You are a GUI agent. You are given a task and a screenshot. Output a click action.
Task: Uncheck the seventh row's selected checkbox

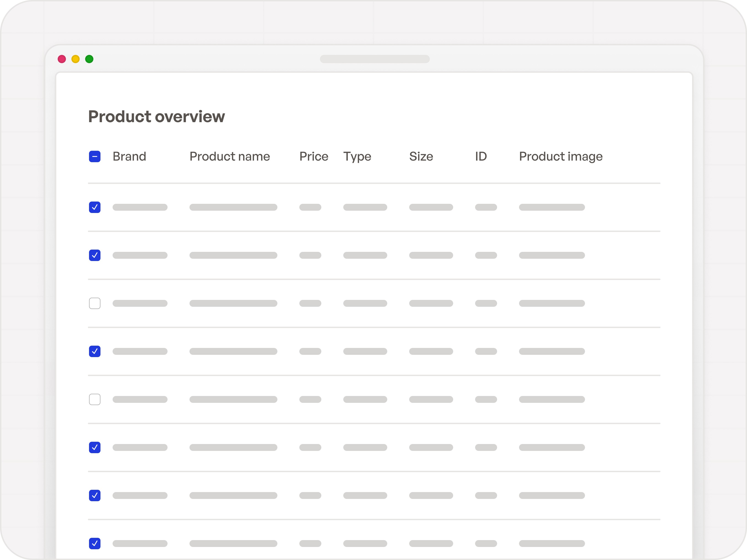[95, 495]
